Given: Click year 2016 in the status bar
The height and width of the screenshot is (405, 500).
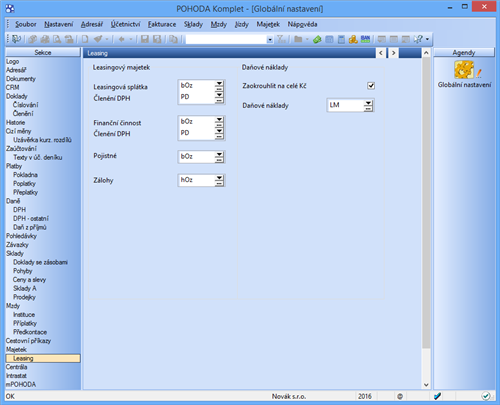Looking at the screenshot, I should pyautogui.click(x=365, y=396).
